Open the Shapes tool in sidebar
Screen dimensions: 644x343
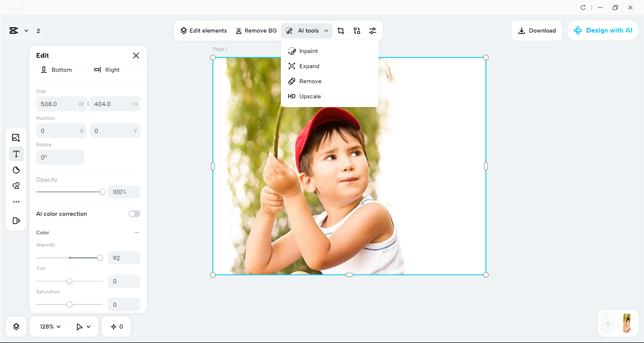[x=16, y=186]
